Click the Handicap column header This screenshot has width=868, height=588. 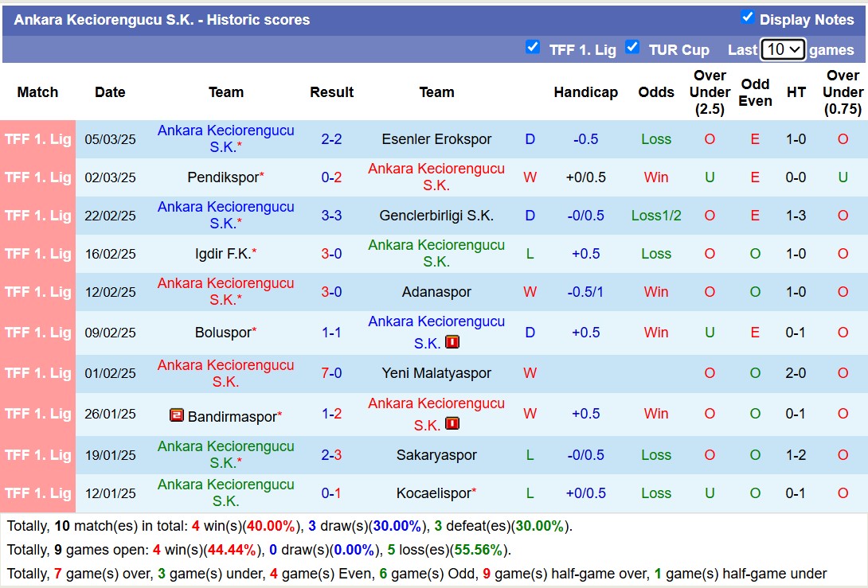pos(585,92)
